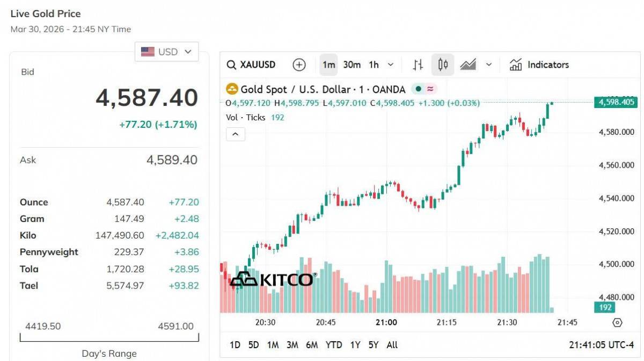The image size is (644, 361).
Task: Expand the timeframe interval chevron
Action: pos(391,65)
